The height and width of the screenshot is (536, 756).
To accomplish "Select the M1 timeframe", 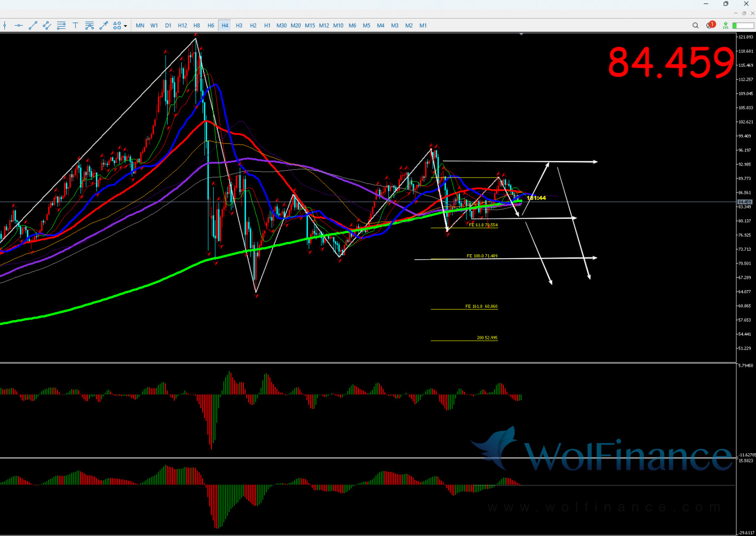I will tap(423, 26).
